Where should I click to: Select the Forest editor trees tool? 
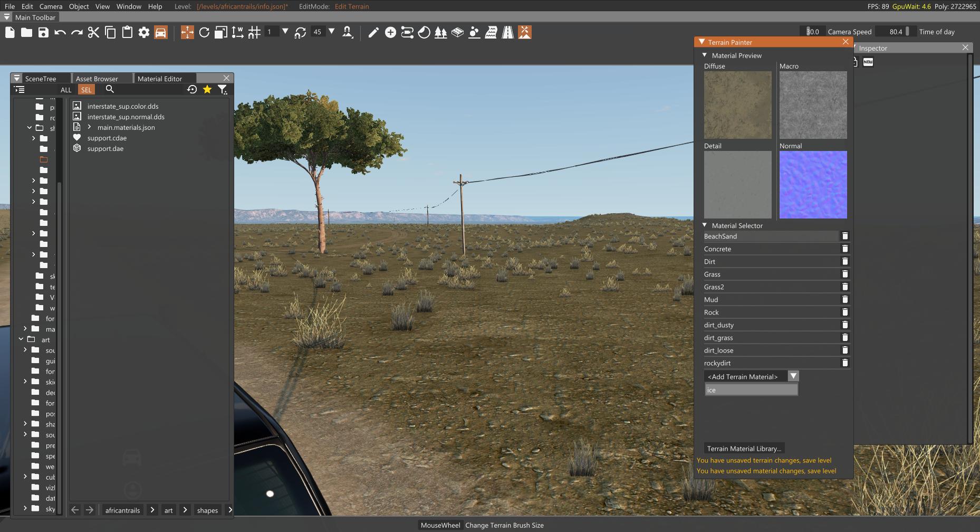coord(441,32)
